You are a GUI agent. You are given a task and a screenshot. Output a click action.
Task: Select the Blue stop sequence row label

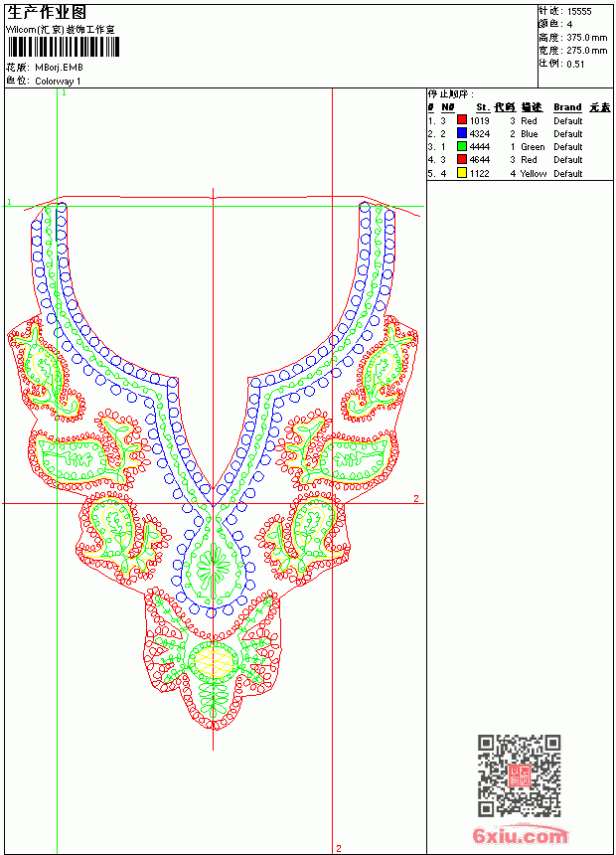[x=529, y=133]
